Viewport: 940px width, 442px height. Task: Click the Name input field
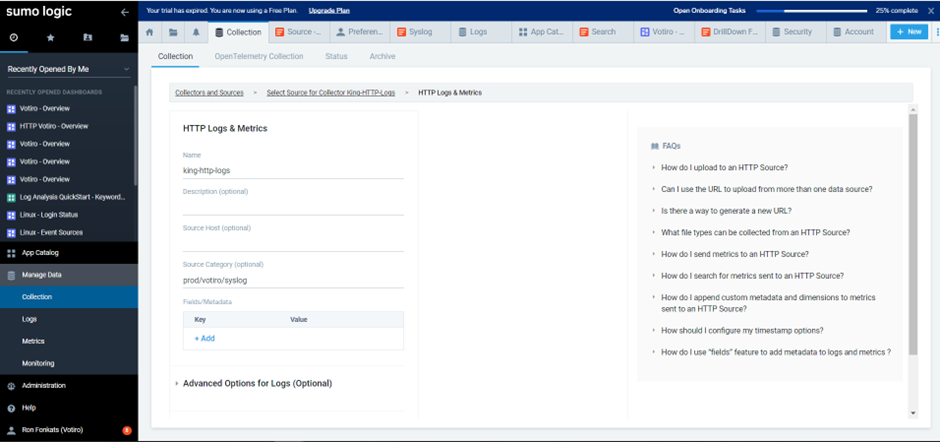[x=293, y=170]
